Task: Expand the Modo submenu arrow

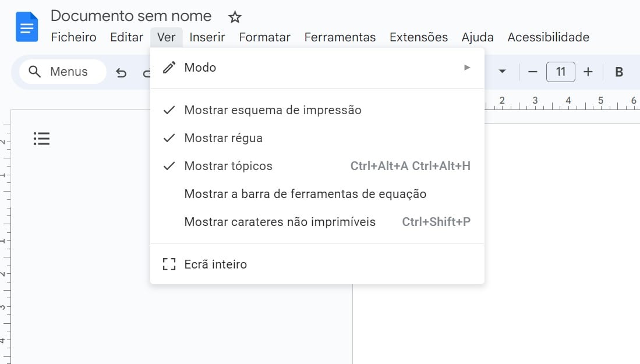Action: (467, 68)
